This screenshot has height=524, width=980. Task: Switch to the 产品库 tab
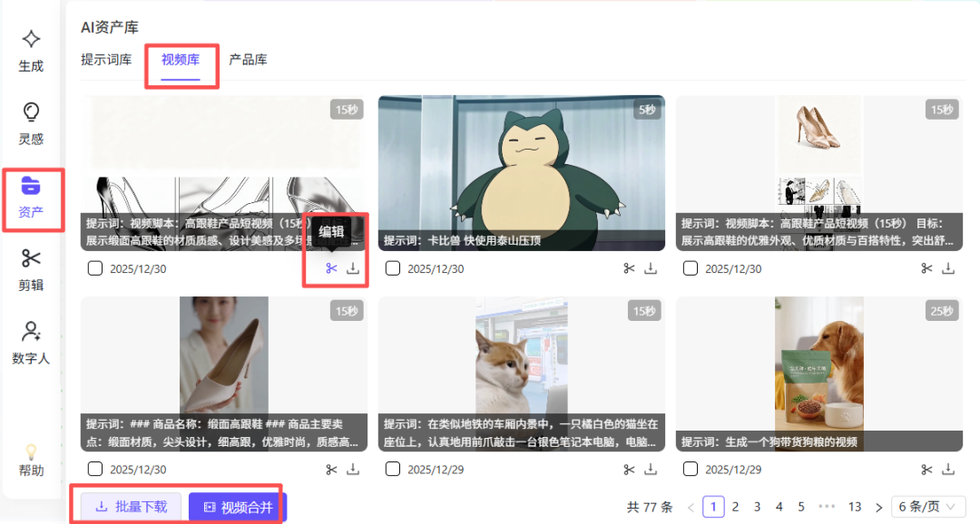point(248,60)
